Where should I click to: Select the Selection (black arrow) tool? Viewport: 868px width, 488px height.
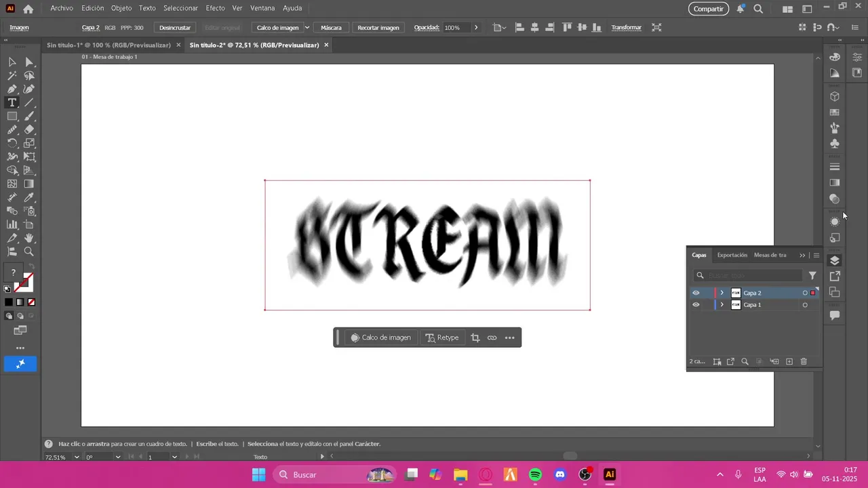coord(12,62)
